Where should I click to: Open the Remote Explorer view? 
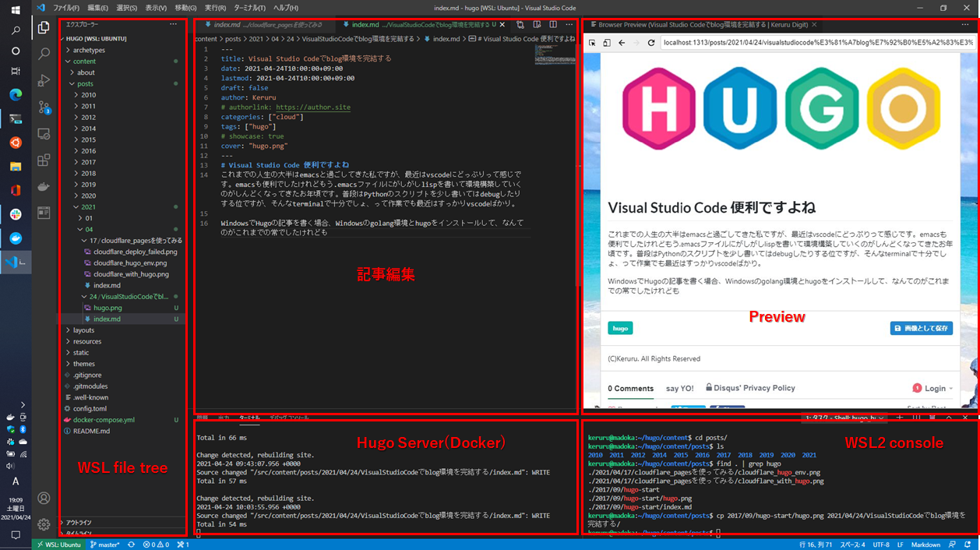[44, 134]
